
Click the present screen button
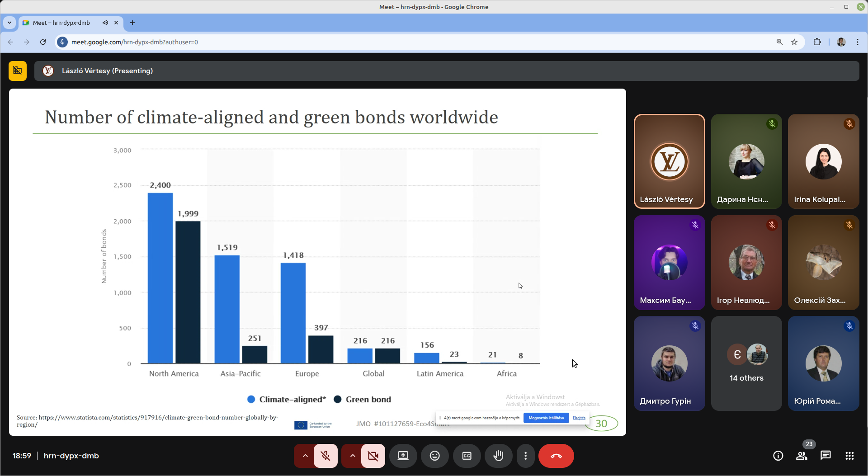pyautogui.click(x=403, y=456)
